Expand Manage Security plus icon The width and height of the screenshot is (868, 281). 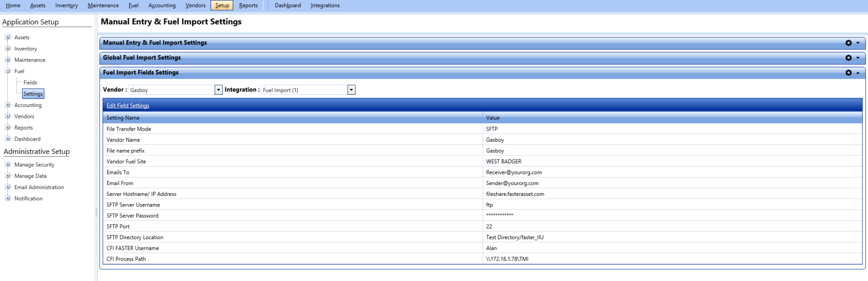coord(8,164)
